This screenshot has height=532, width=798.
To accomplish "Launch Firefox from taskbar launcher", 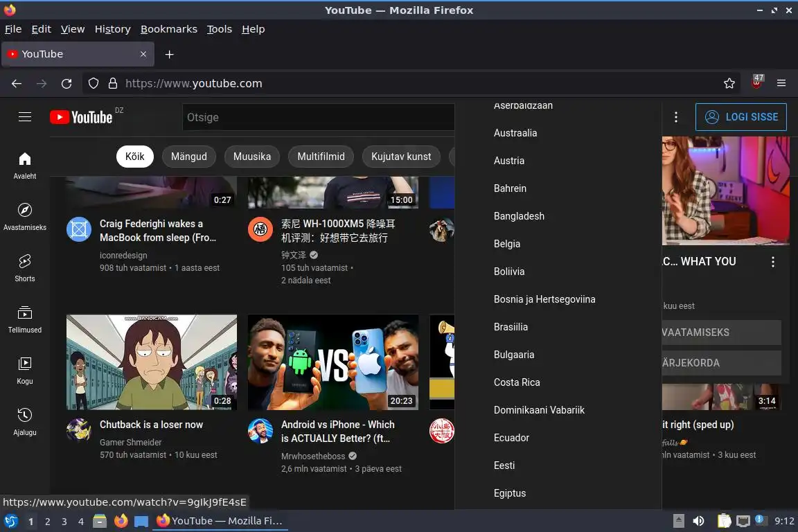I will pyautogui.click(x=121, y=521).
